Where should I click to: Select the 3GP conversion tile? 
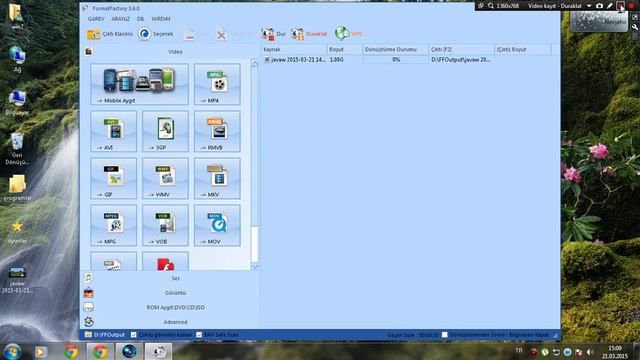(x=165, y=131)
